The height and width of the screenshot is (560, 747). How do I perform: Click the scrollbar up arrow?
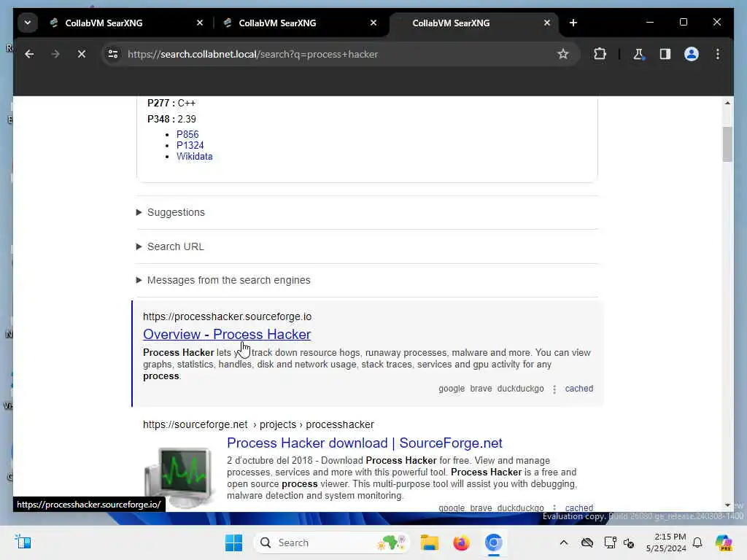tap(727, 103)
